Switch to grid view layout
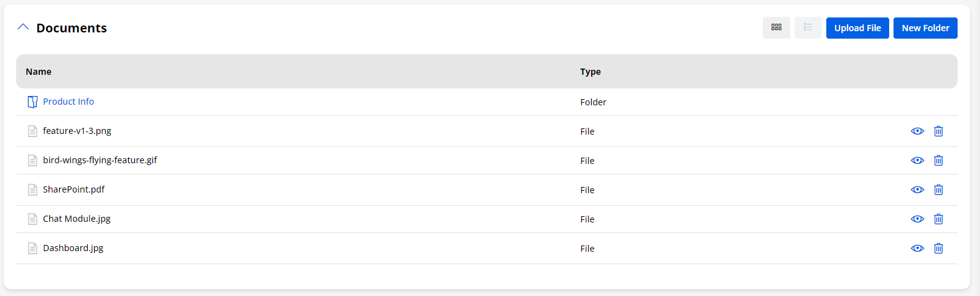The image size is (980, 296). [x=777, y=27]
